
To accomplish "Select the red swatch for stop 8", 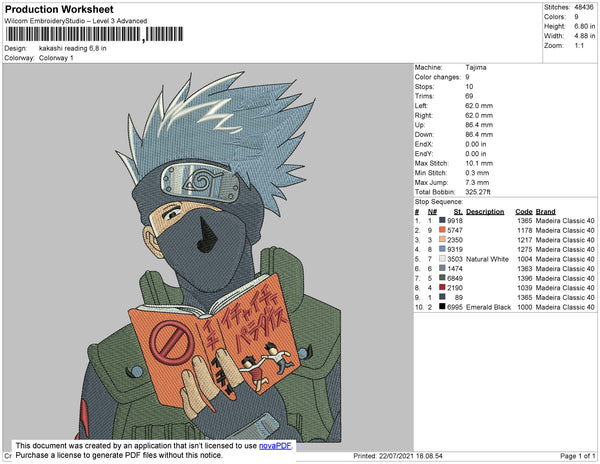I will pyautogui.click(x=442, y=287).
